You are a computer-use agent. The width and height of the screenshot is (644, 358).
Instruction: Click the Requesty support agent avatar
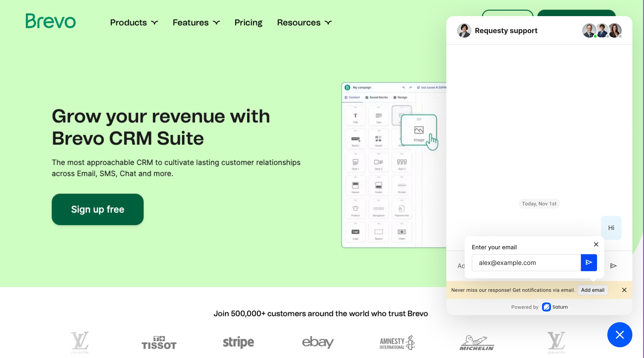point(464,30)
